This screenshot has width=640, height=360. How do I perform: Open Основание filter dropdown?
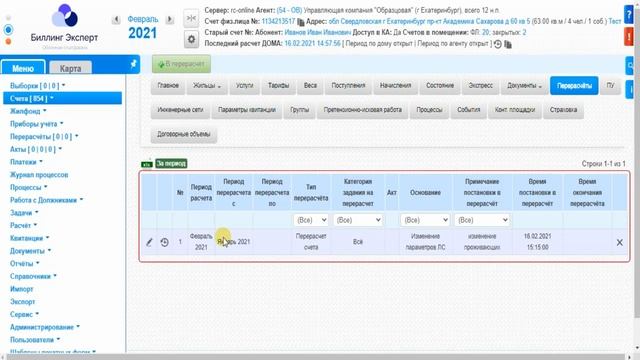click(425, 220)
